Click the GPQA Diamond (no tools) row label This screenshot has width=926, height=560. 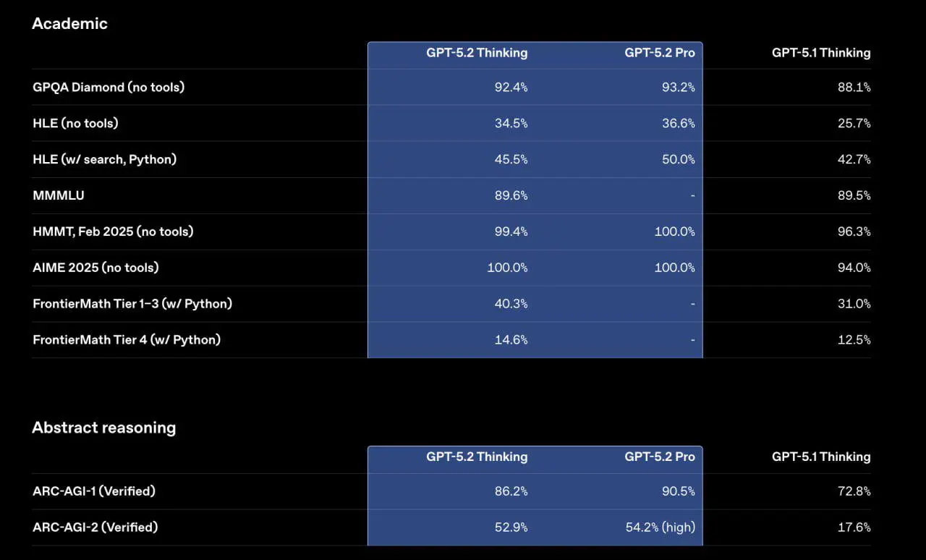(x=109, y=88)
